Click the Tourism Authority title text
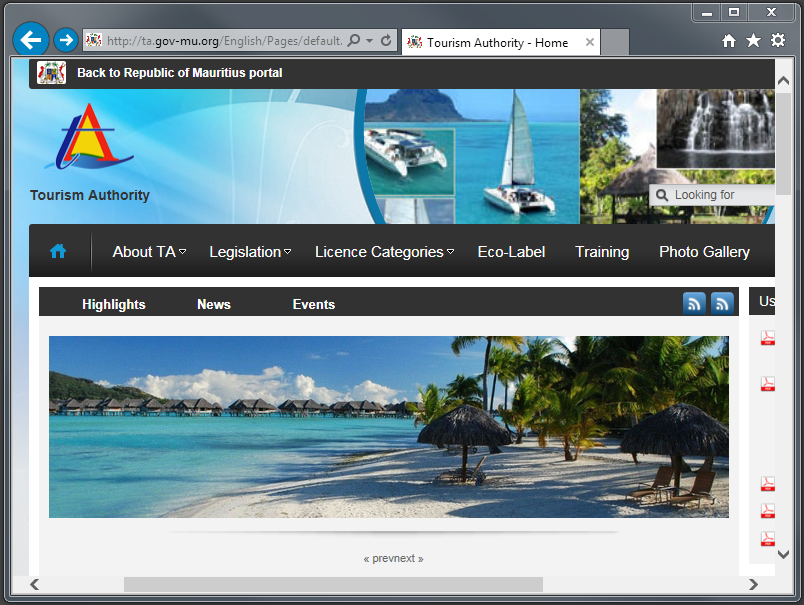The image size is (804, 605). click(x=90, y=195)
